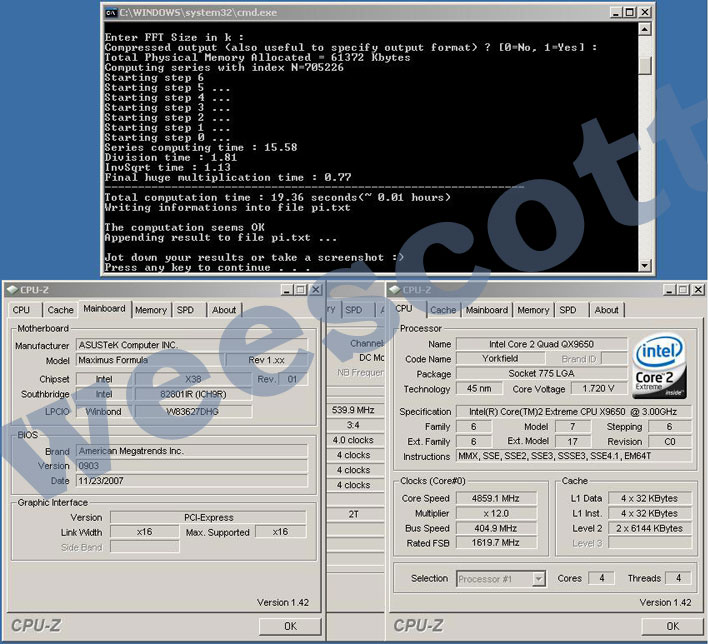Click Rated FSB value 1619.7 MHz
This screenshot has width=708, height=644.
click(496, 543)
